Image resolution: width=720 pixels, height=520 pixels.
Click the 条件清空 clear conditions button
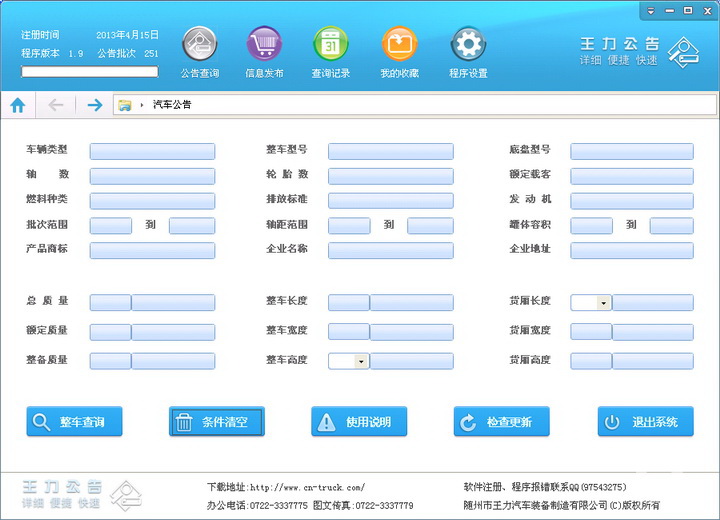[216, 422]
